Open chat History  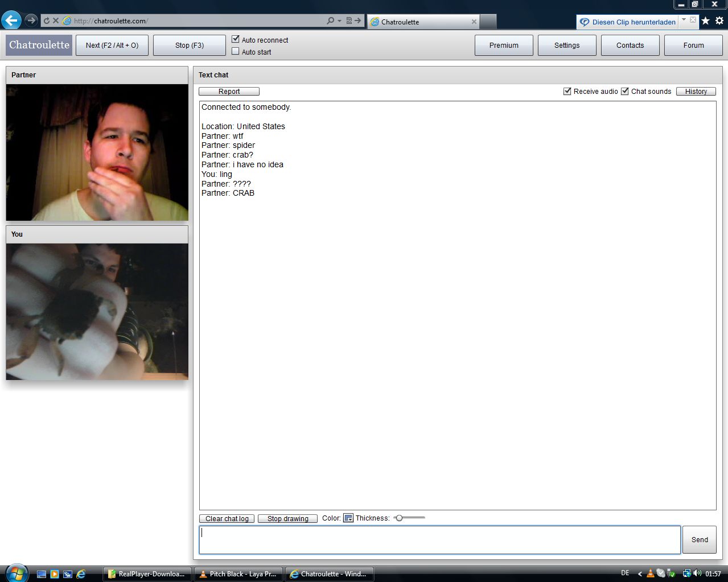tap(696, 91)
